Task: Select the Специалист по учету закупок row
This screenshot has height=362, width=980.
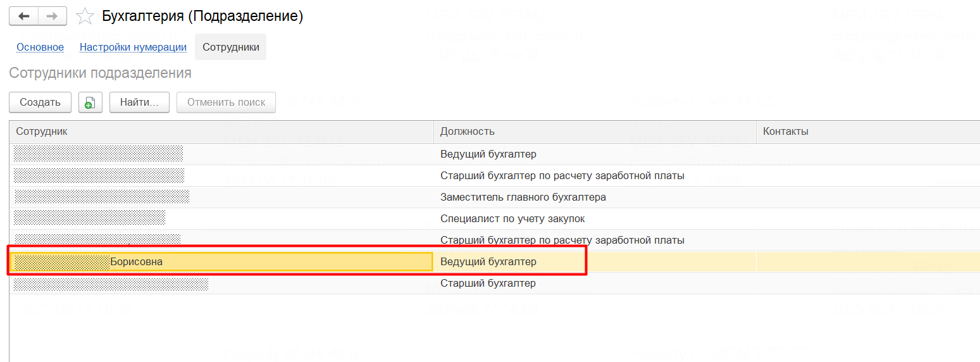Action: coord(495,218)
